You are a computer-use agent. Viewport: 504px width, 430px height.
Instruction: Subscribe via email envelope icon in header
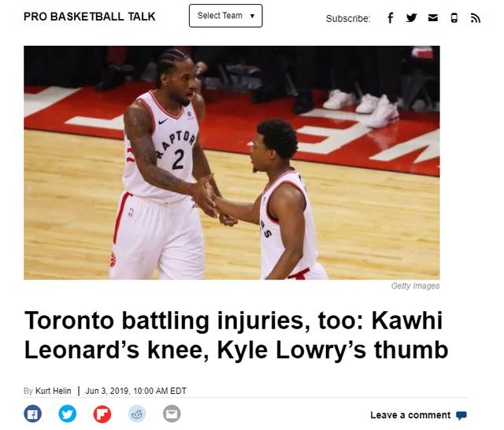[433, 18]
